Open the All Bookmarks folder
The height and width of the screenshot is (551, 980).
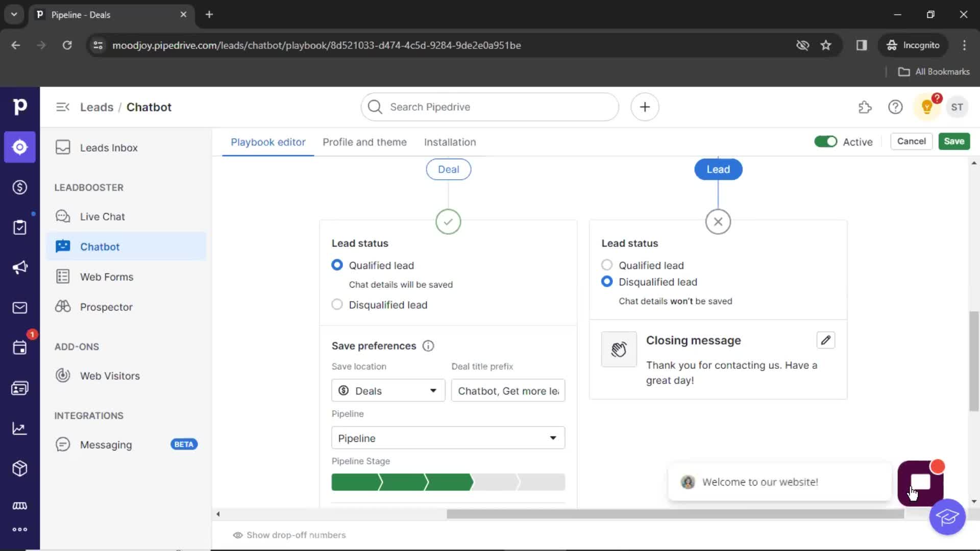[934, 72]
